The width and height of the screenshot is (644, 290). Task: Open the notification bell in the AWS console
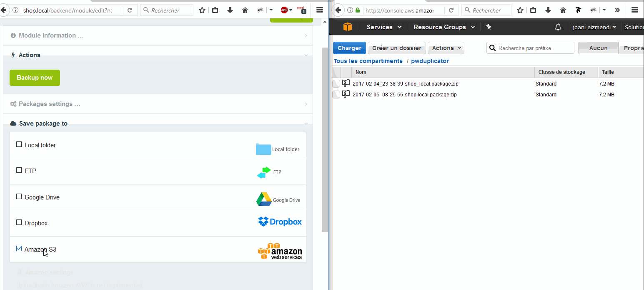(x=558, y=27)
